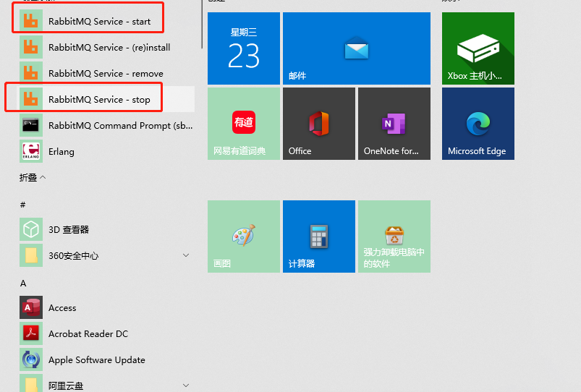Select the RabbitMQ Service - stop label
The height and width of the screenshot is (392, 581).
coord(99,100)
